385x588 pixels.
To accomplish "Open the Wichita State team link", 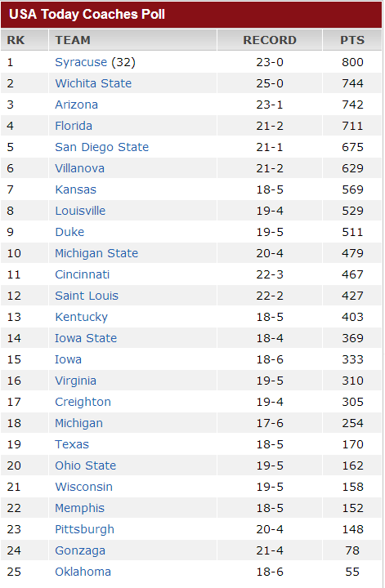I will 93,83.
